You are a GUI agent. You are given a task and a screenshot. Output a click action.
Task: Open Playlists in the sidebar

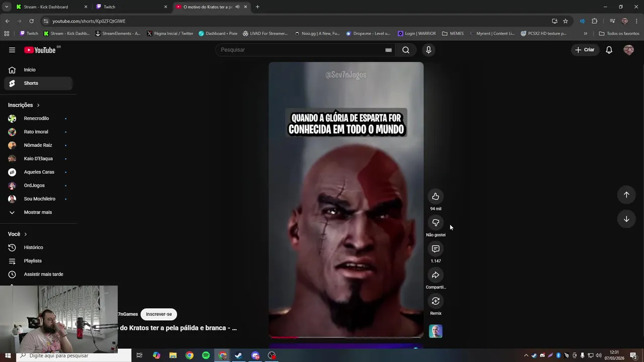click(38, 261)
